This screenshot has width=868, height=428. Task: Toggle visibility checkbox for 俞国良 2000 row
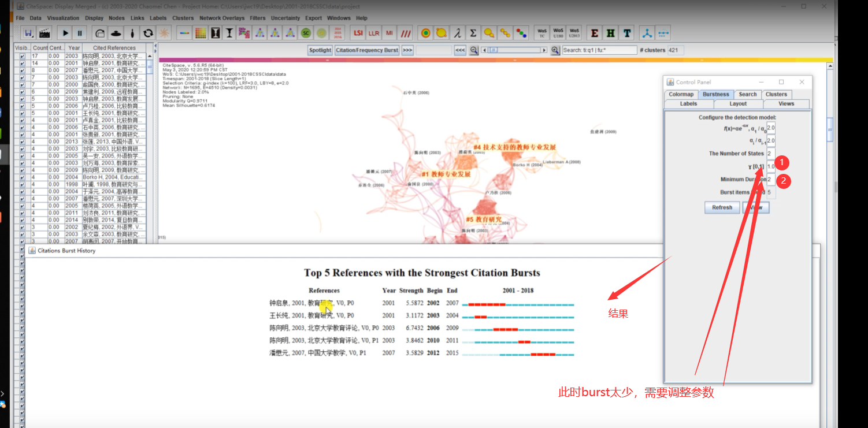point(22,84)
